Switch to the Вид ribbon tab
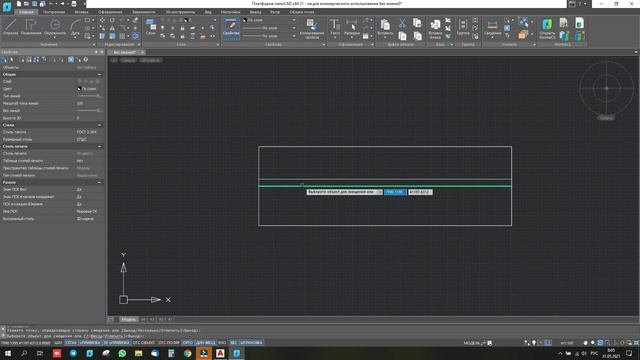Screen dimensions: 640x360 point(208,12)
